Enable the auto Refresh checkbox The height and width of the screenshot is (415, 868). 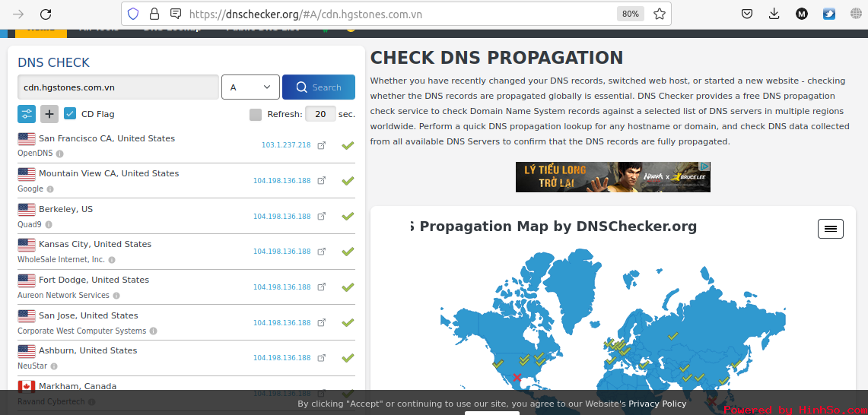tap(255, 115)
